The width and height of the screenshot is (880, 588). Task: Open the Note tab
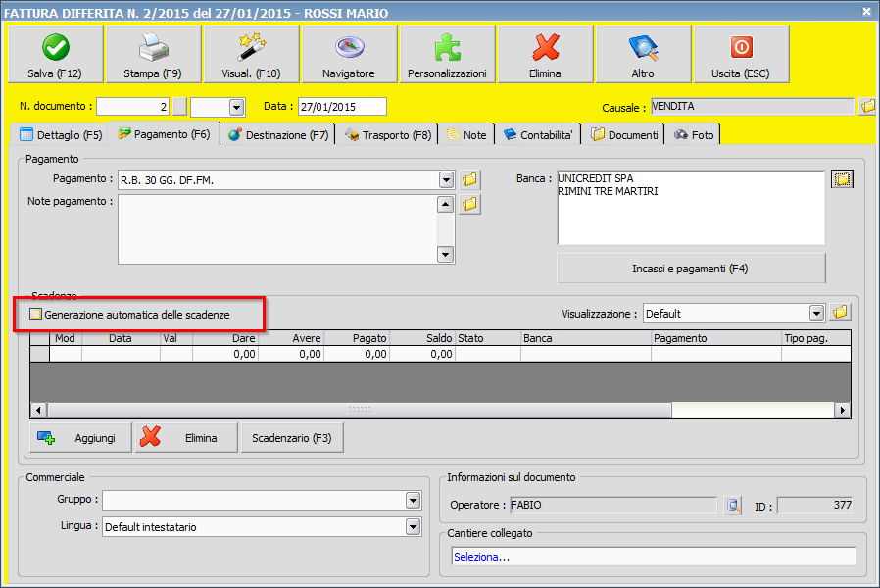(466, 134)
